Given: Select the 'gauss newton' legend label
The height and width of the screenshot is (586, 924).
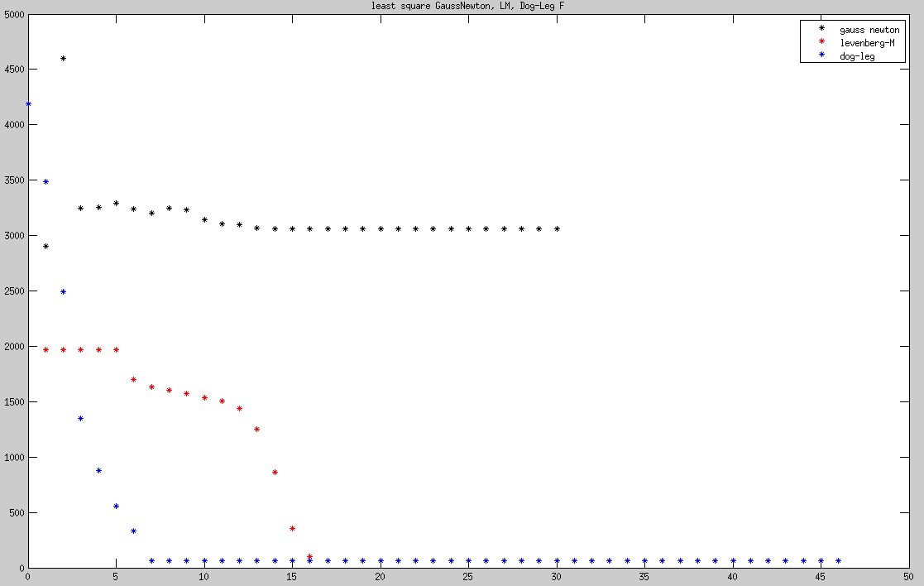Looking at the screenshot, I should click(x=869, y=30).
